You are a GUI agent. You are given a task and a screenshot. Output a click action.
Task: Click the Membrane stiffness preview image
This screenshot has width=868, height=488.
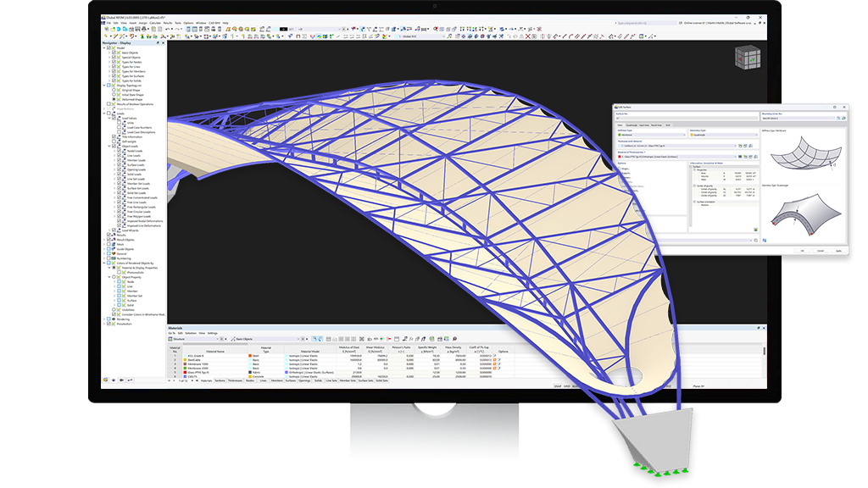click(805, 153)
